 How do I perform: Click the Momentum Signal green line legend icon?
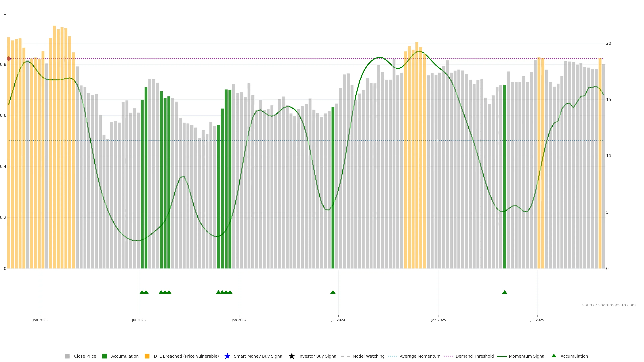coord(502,356)
